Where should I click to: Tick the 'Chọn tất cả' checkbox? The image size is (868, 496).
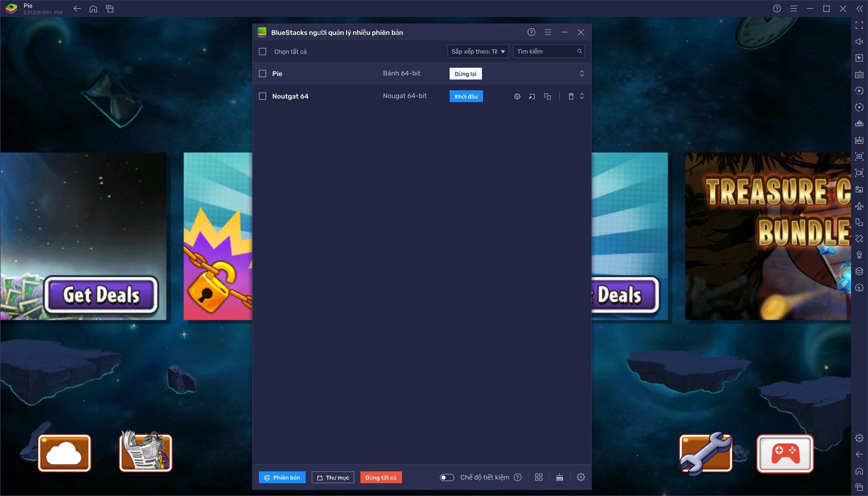262,52
